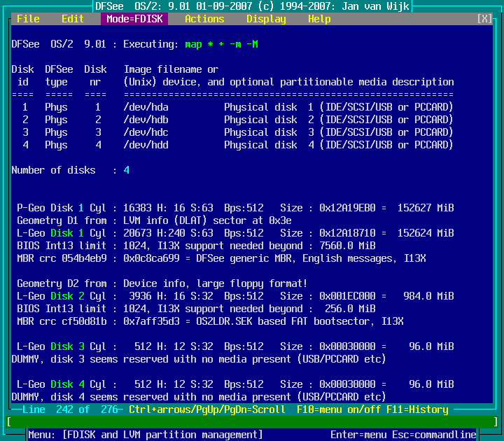Open the Help menu
Screen dimensions: 504x441
coord(319,19)
